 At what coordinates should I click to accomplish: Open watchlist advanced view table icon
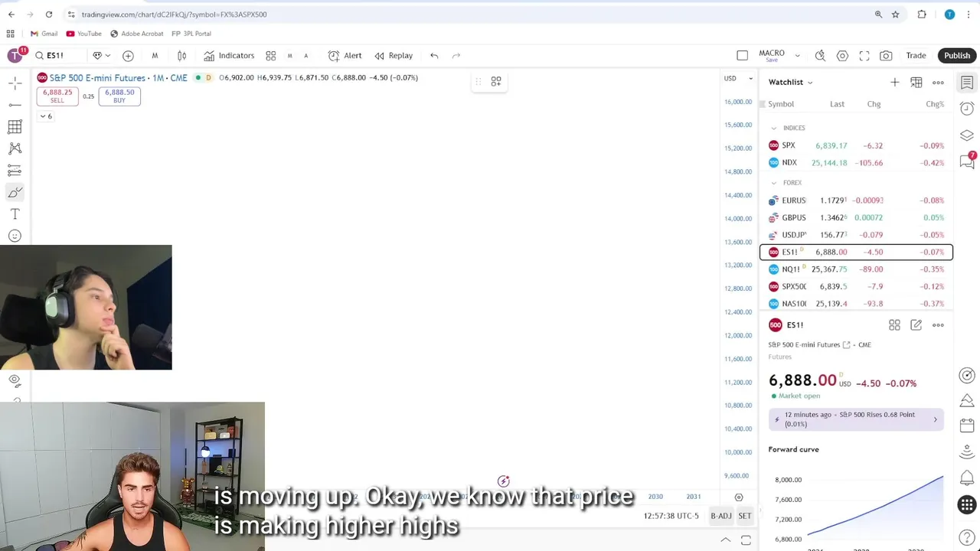click(916, 82)
